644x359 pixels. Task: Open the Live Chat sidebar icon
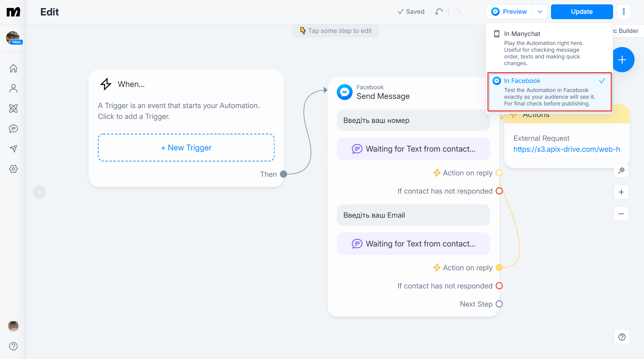[x=13, y=129]
